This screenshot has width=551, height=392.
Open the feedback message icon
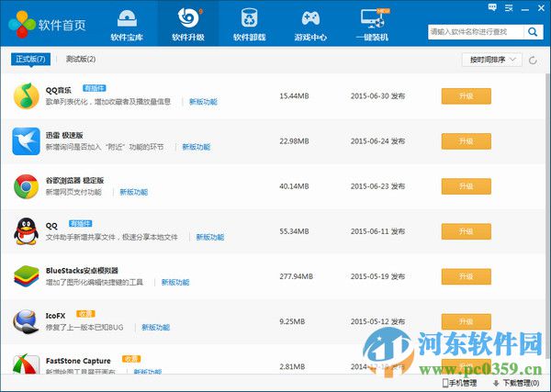492,7
